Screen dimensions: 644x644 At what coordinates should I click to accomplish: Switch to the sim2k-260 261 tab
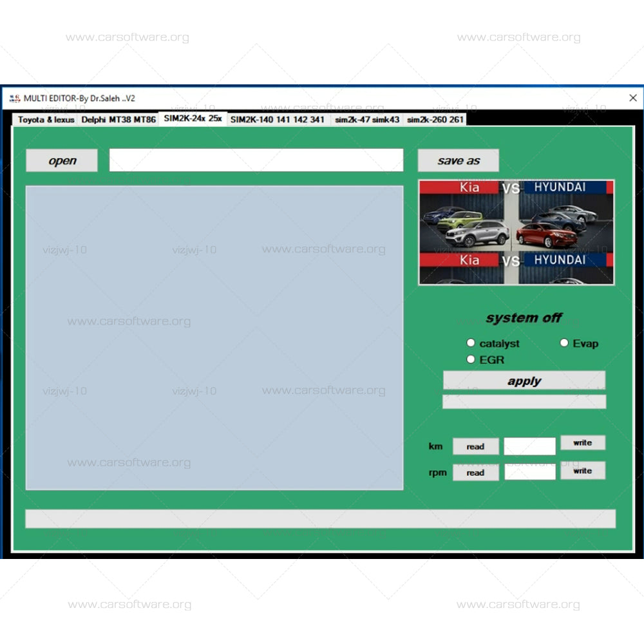435,120
